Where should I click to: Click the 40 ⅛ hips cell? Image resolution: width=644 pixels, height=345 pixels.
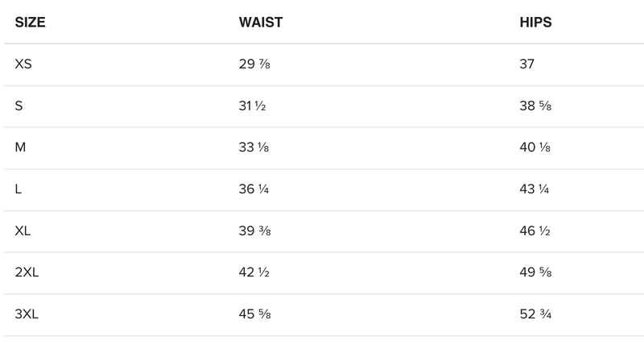535,148
